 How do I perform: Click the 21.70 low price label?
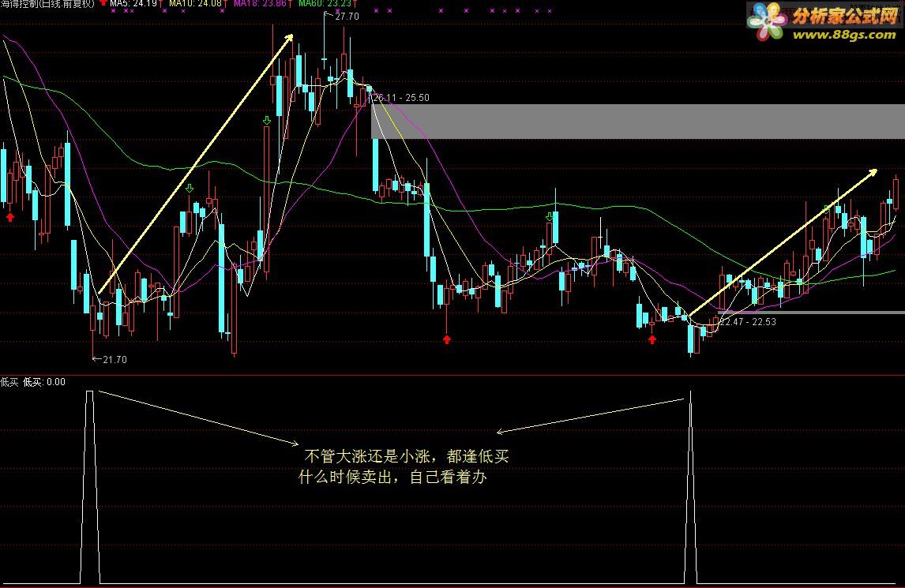coord(115,359)
